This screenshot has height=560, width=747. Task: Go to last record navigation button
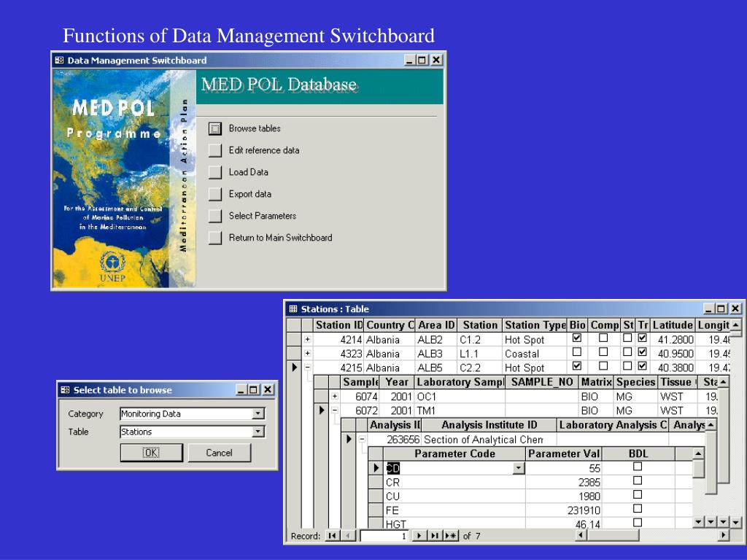(x=434, y=536)
